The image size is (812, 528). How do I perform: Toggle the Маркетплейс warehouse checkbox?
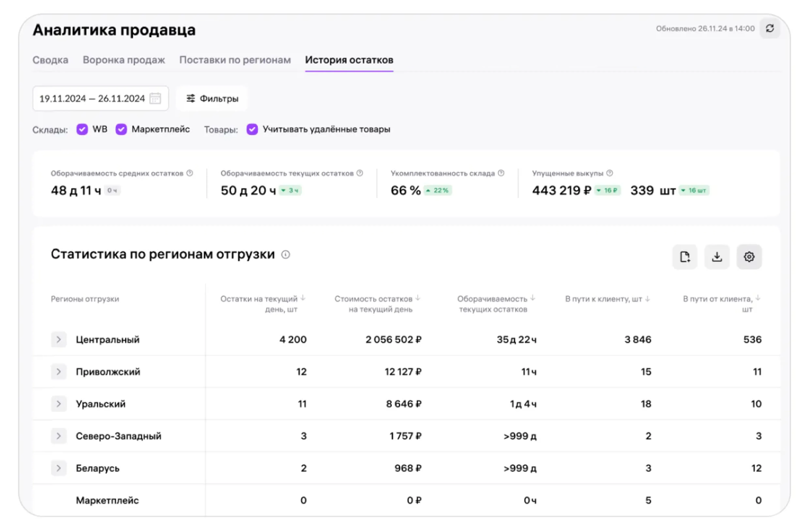121,129
